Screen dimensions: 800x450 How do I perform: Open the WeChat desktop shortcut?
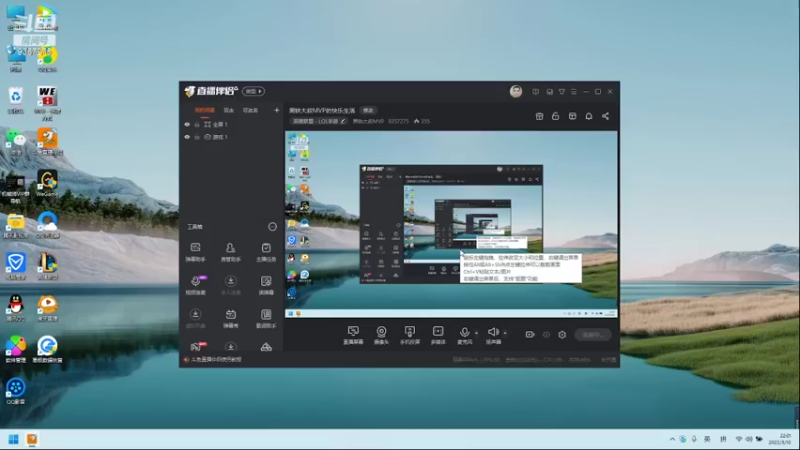pyautogui.click(x=16, y=142)
